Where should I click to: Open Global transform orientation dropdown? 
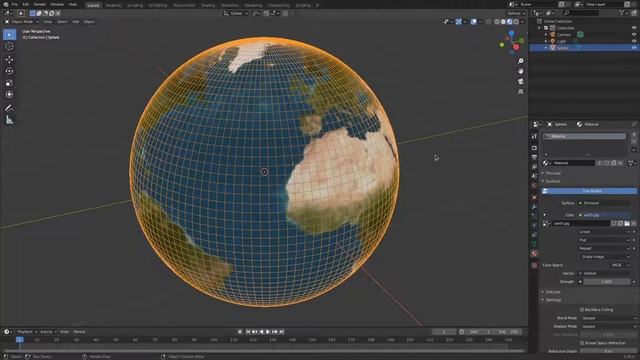236,13
